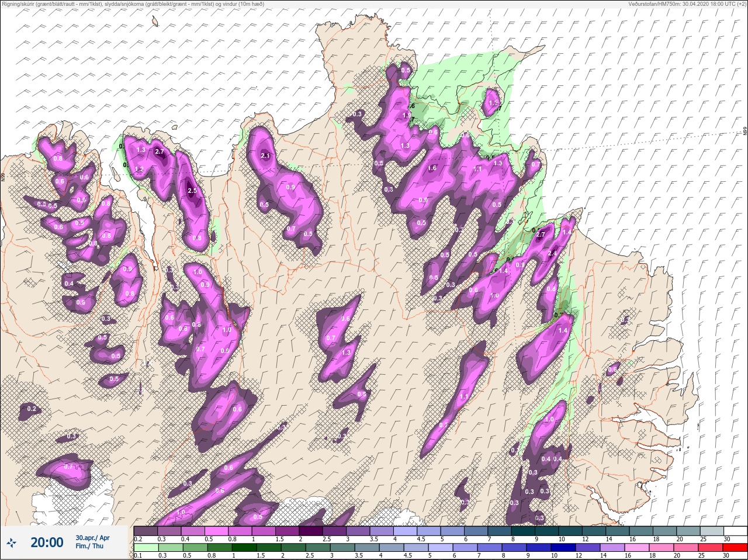
Task: Select the 20:00 forecast time label
Action: (x=47, y=542)
